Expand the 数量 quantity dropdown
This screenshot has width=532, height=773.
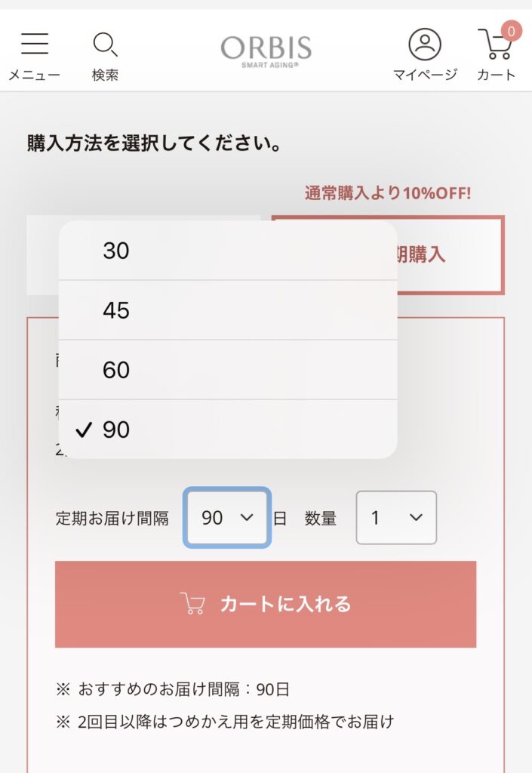coord(396,518)
